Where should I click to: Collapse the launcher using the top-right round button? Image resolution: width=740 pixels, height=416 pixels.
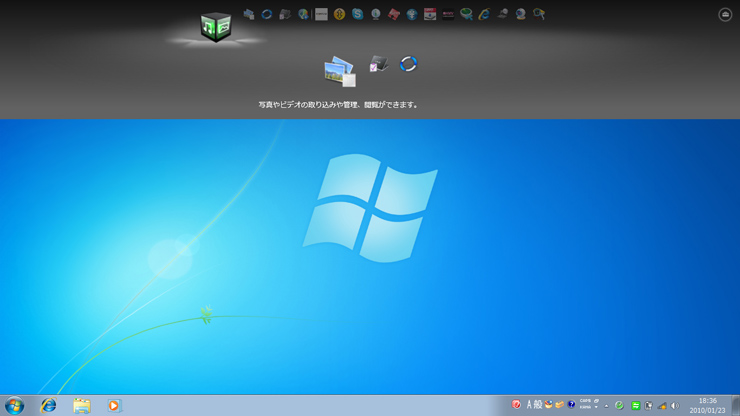pyautogui.click(x=725, y=15)
